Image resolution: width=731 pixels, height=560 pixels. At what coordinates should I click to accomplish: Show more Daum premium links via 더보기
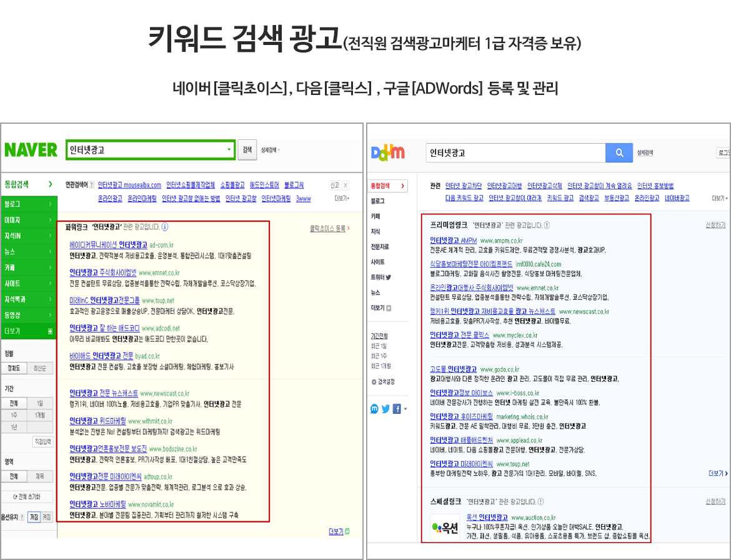coord(718,473)
